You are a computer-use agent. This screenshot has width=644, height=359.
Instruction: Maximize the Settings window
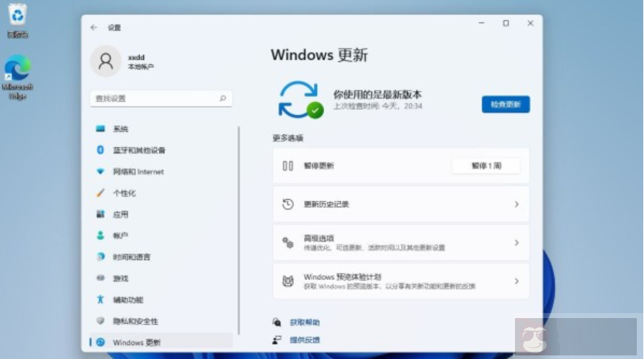tap(506, 23)
